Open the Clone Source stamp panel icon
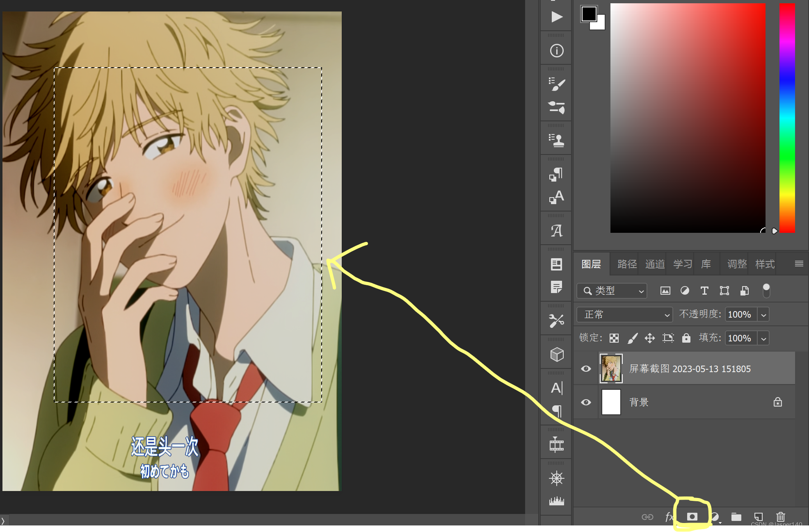 (x=557, y=140)
